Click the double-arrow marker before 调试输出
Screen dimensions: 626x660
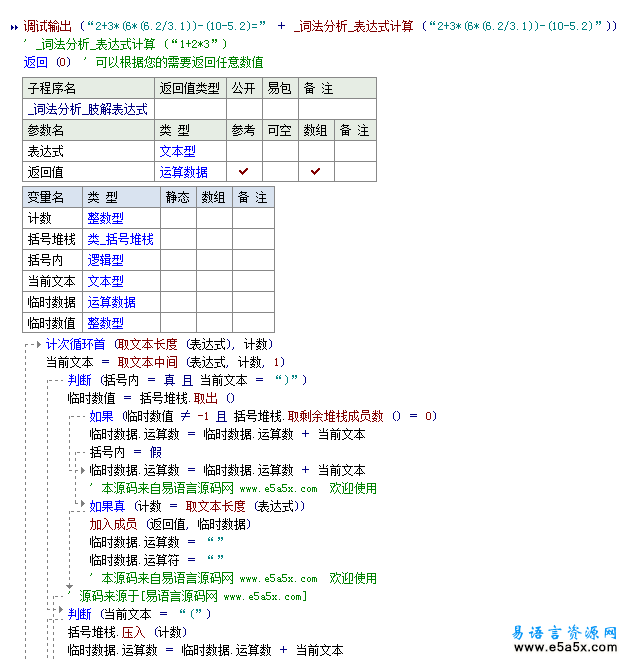14,25
